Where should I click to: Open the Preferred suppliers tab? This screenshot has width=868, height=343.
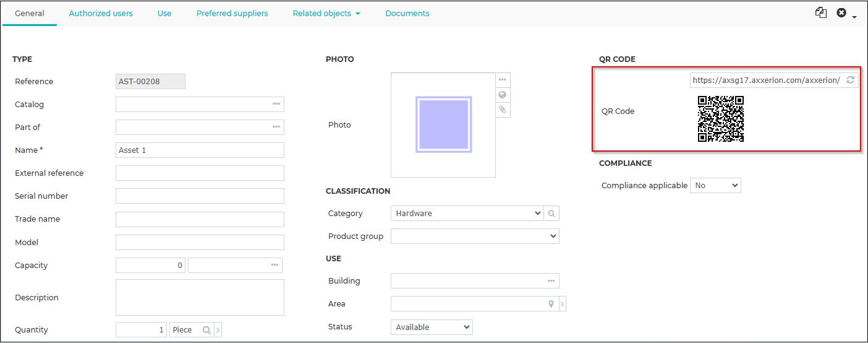(232, 13)
